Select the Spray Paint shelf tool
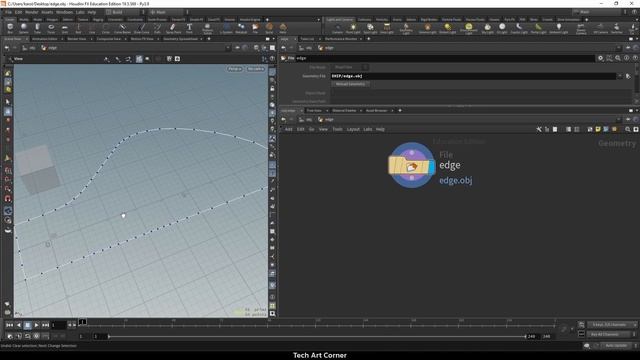 point(173,28)
